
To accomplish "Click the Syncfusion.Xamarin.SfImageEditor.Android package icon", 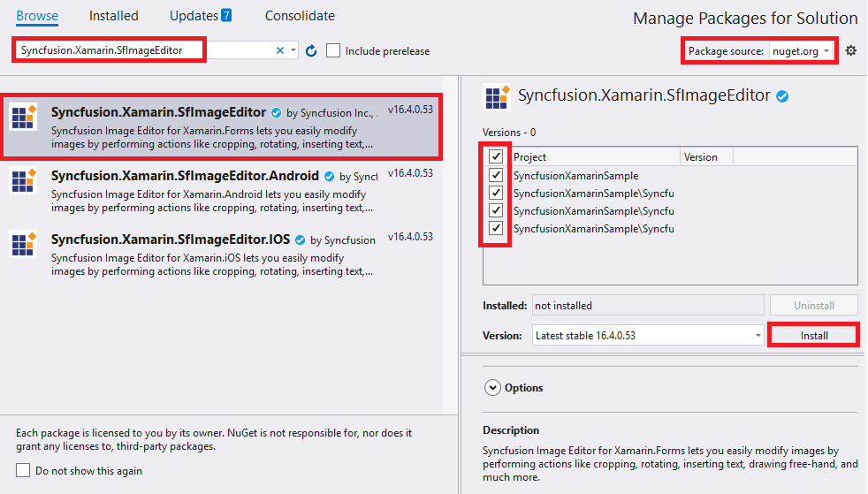I will pyautogui.click(x=22, y=181).
